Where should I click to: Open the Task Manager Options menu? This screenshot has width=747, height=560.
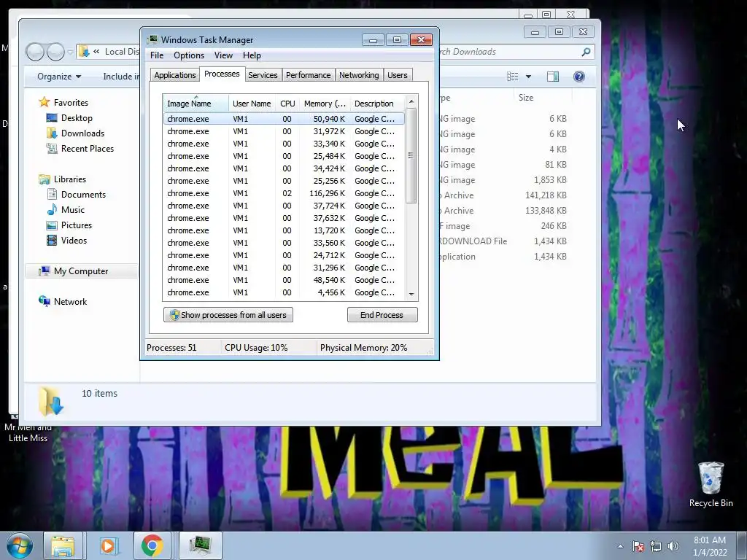pyautogui.click(x=189, y=55)
